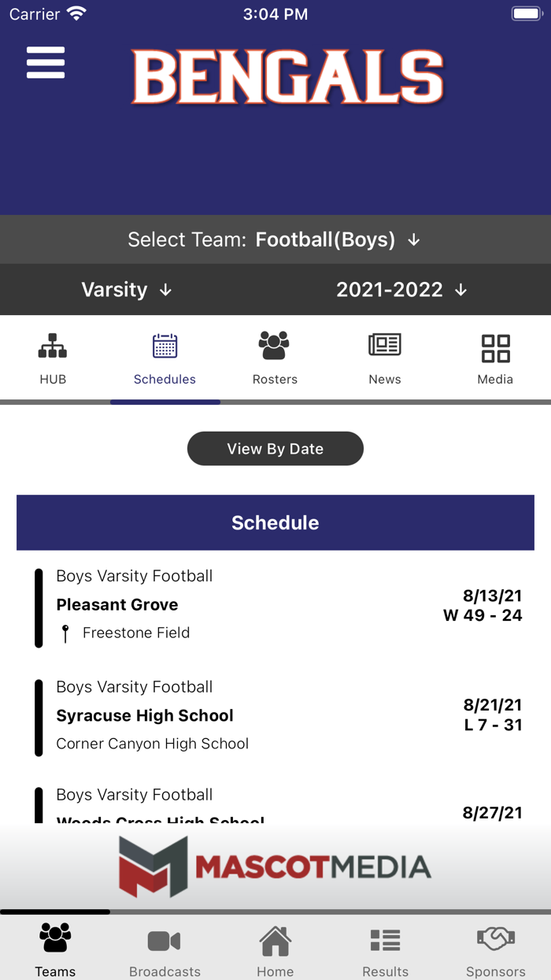The width and height of the screenshot is (551, 980).
Task: Tap the Teams tab indicator bar
Action: point(55,912)
